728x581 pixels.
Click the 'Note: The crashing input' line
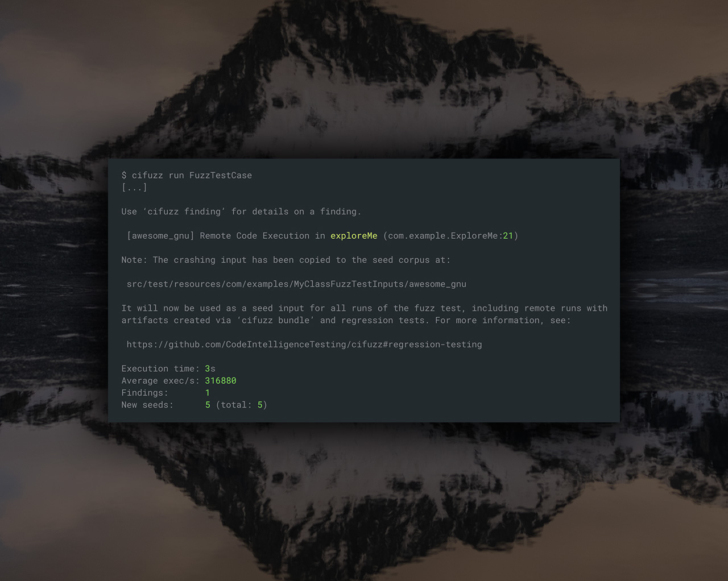[x=286, y=260]
